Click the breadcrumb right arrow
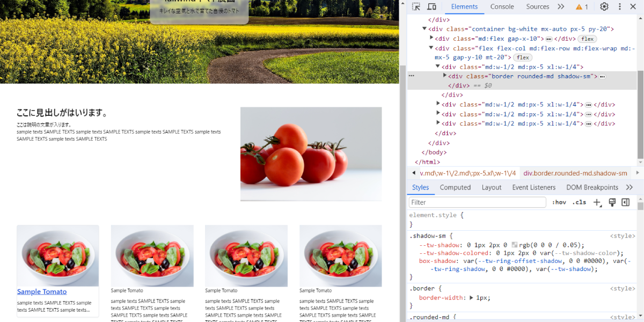 tap(638, 173)
